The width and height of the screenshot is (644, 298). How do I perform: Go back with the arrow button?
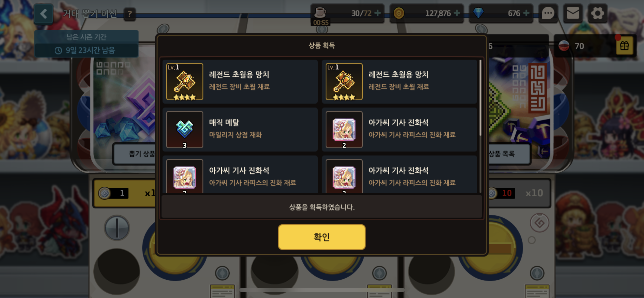coord(44,13)
